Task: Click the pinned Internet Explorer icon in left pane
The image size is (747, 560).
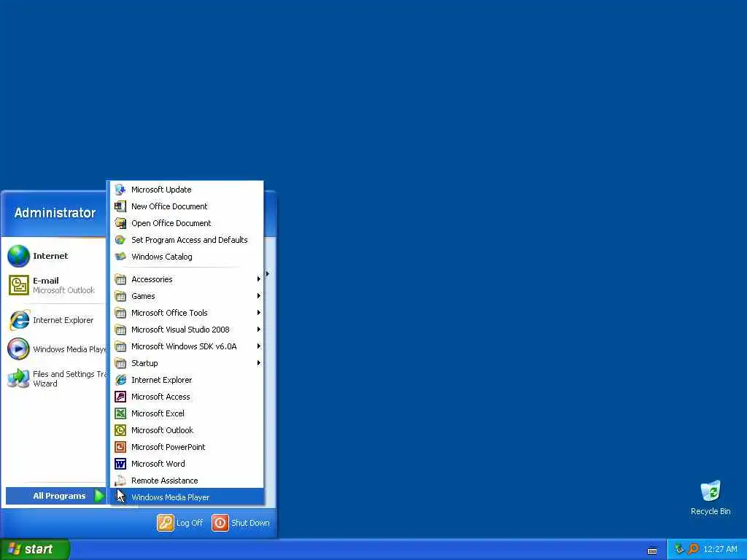Action: point(18,320)
